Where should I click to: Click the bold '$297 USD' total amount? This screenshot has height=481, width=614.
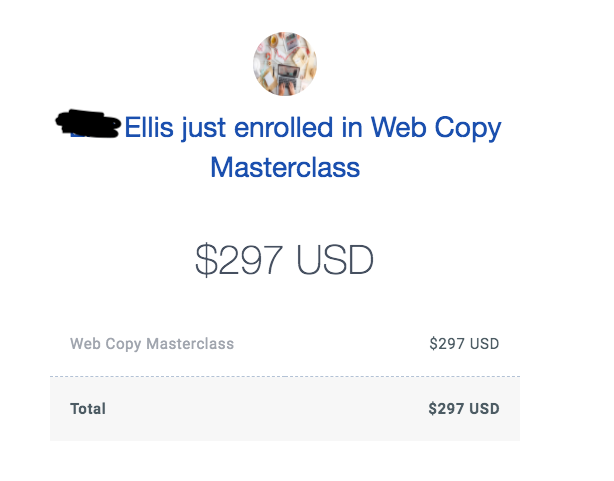(x=464, y=409)
